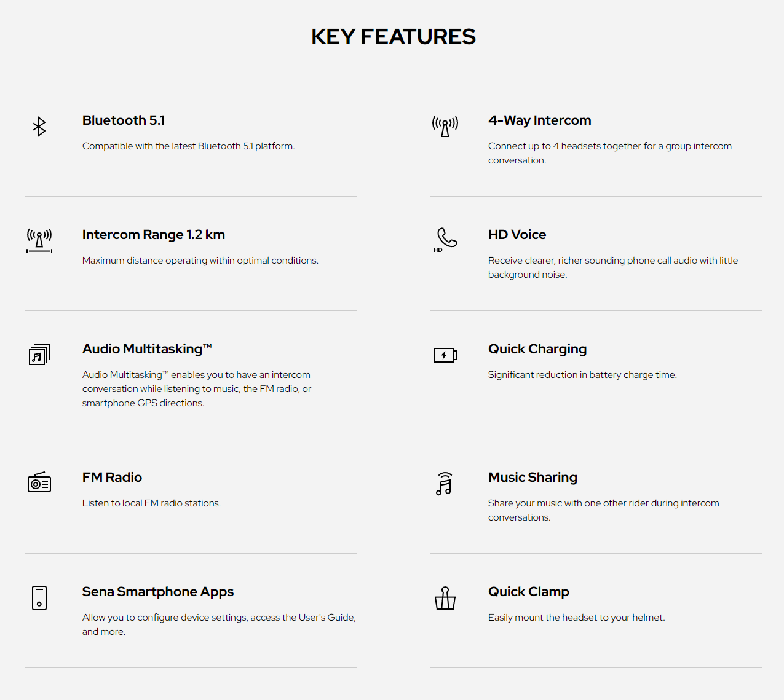Select the 4-Way Intercom heading
Screen dimensions: 784x700
[x=539, y=120]
